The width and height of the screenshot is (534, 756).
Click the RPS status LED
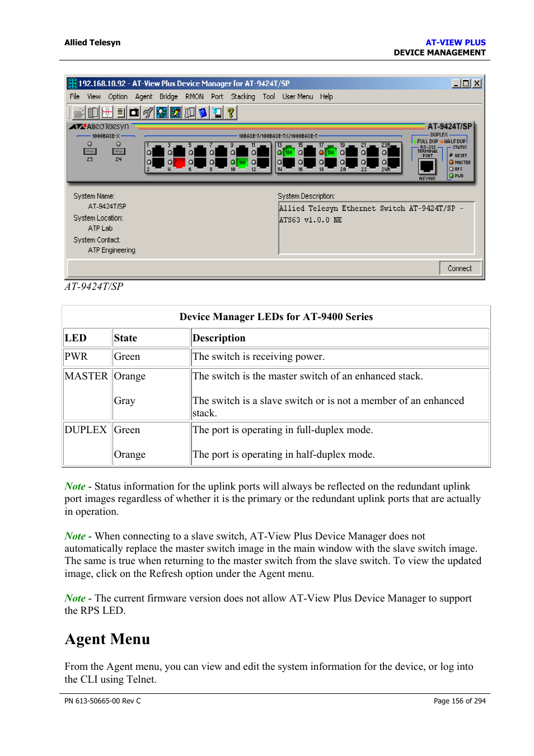pos(451,169)
